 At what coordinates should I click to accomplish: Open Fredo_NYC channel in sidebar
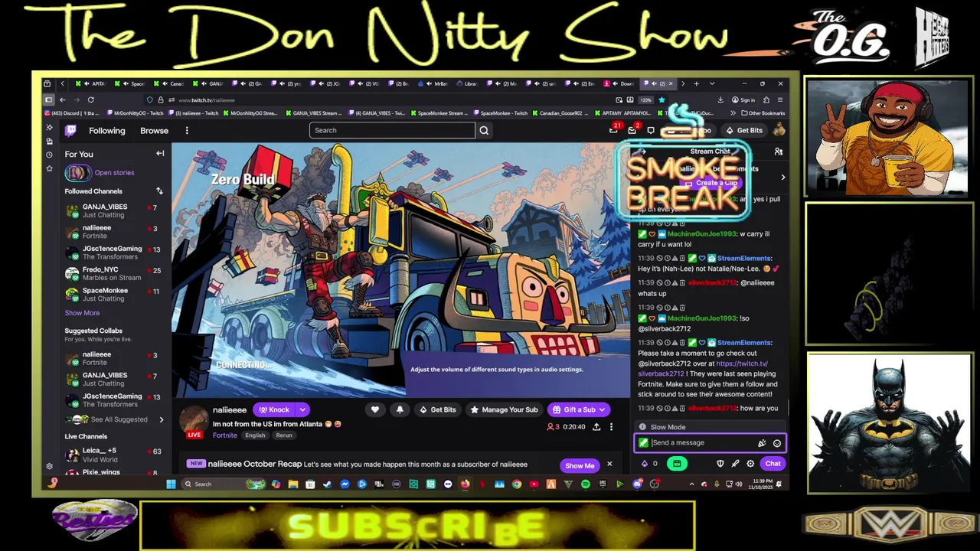[113, 274]
